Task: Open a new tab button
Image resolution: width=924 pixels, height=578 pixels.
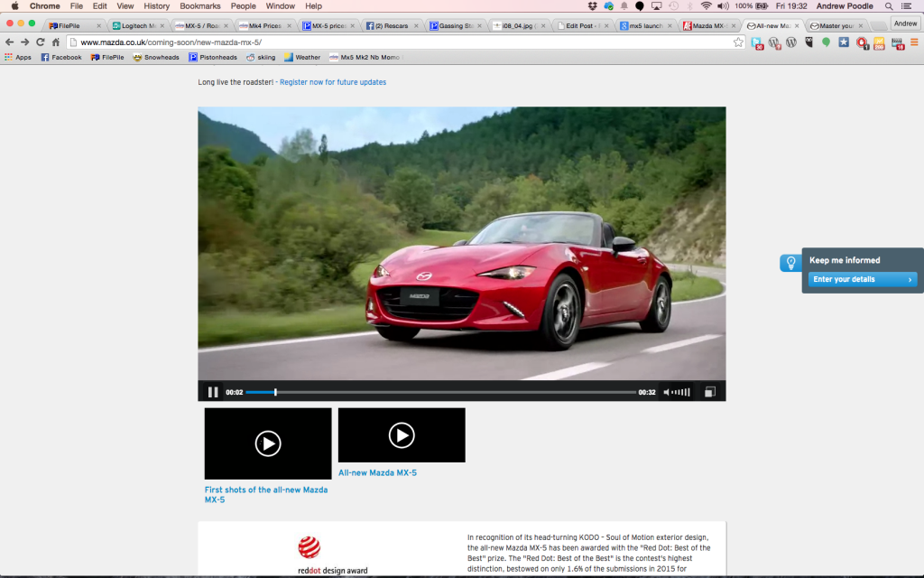Action: click(878, 25)
